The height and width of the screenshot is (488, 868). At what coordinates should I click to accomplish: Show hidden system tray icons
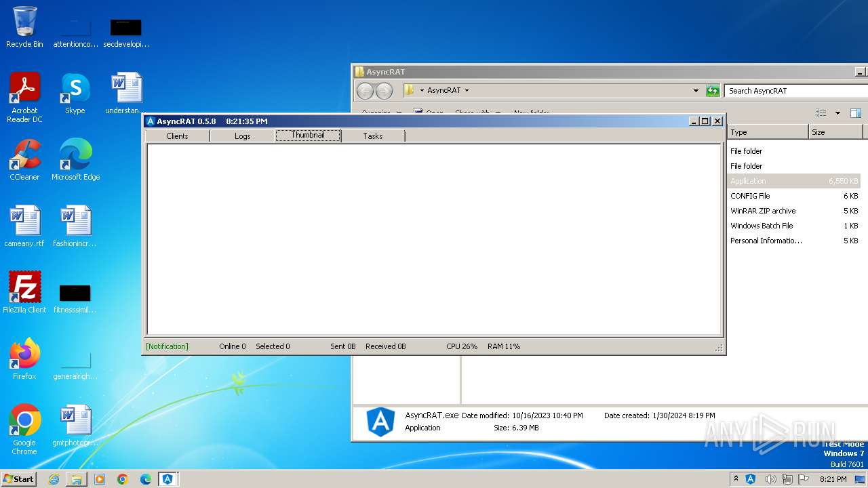click(736, 479)
